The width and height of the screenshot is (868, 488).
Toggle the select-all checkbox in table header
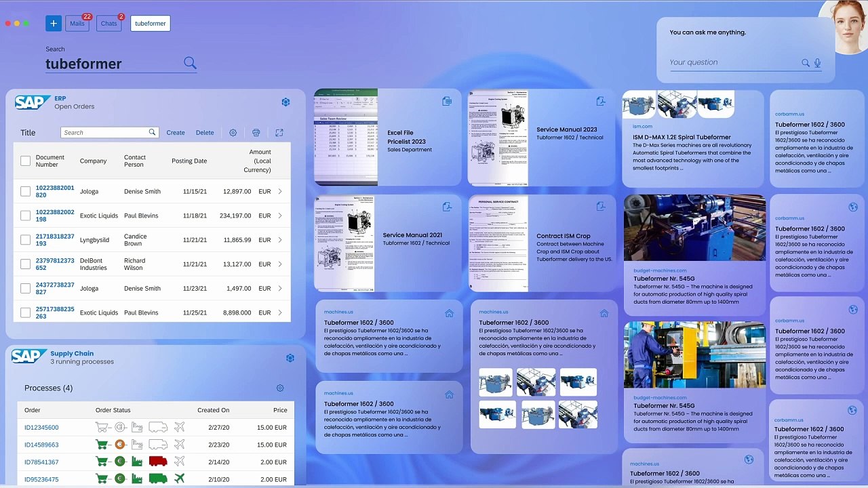[x=25, y=161]
